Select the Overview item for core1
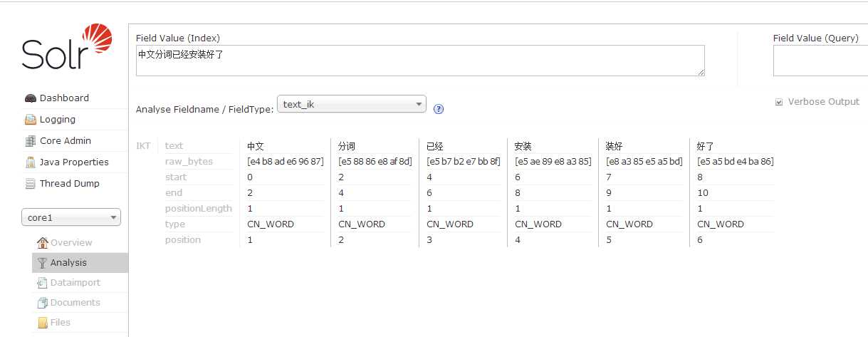 [71, 242]
